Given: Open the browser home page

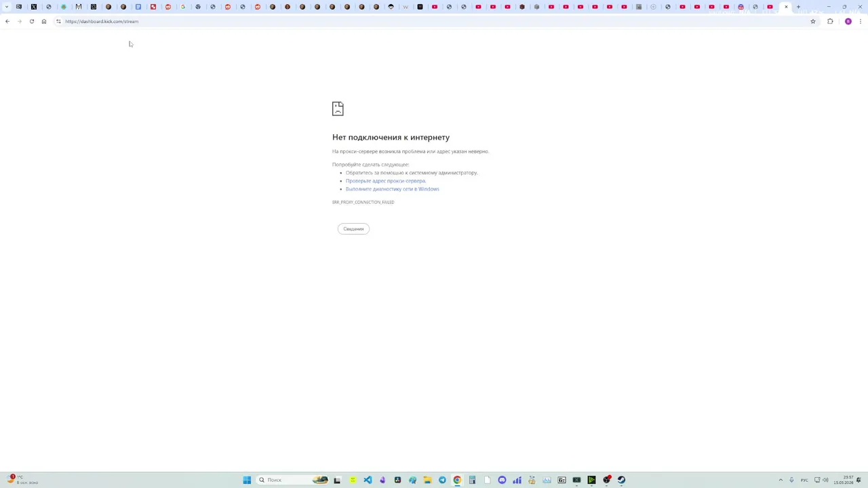Looking at the screenshot, I should (44, 21).
